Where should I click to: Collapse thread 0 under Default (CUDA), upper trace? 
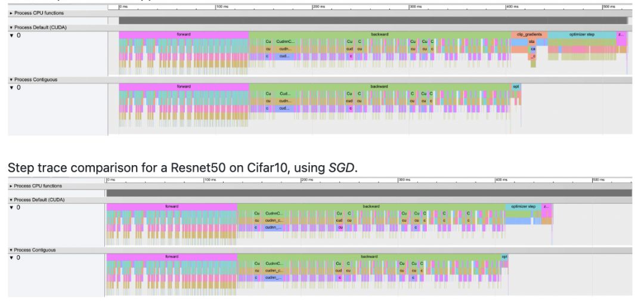[12, 35]
